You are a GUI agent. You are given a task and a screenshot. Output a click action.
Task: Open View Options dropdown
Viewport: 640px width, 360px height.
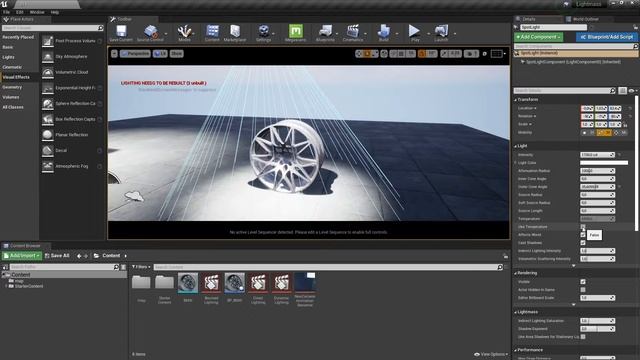(491, 354)
